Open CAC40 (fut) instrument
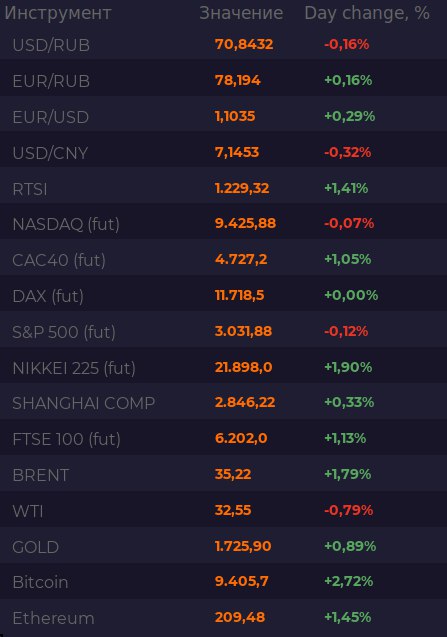 coord(59,260)
